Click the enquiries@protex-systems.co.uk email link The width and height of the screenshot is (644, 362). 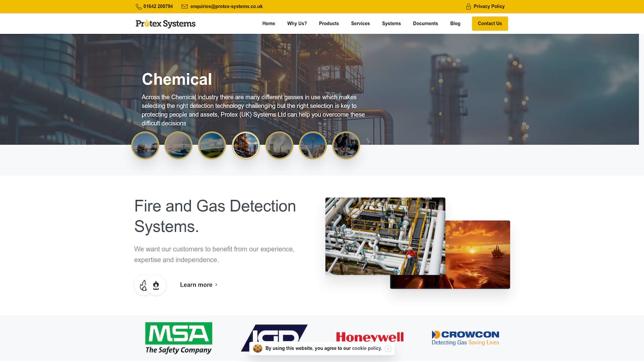(226, 7)
